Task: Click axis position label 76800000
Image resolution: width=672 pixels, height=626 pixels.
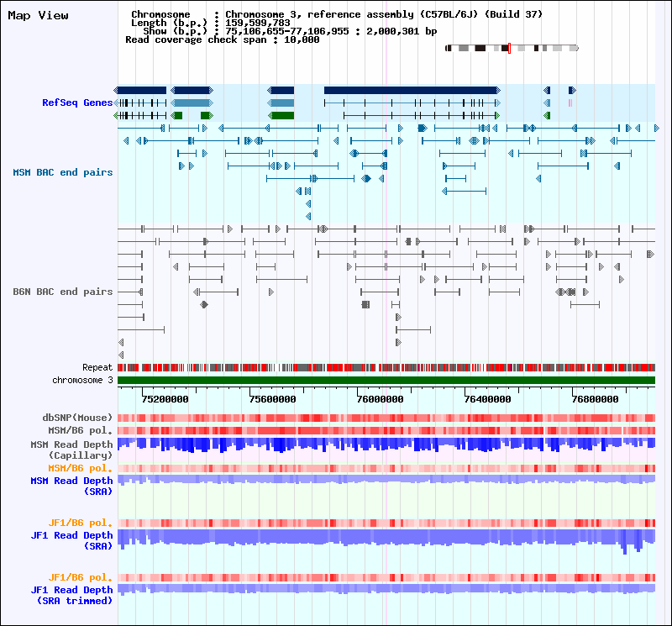Action: click(596, 399)
